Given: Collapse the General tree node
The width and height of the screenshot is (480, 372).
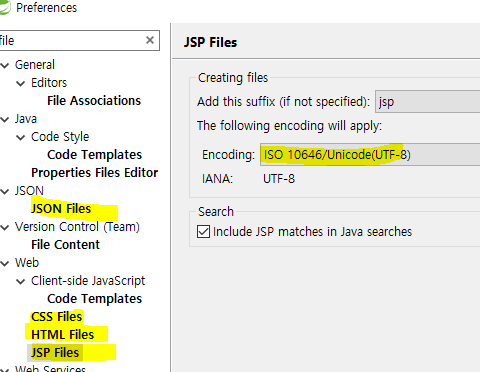Looking at the screenshot, I should (x=5, y=65).
